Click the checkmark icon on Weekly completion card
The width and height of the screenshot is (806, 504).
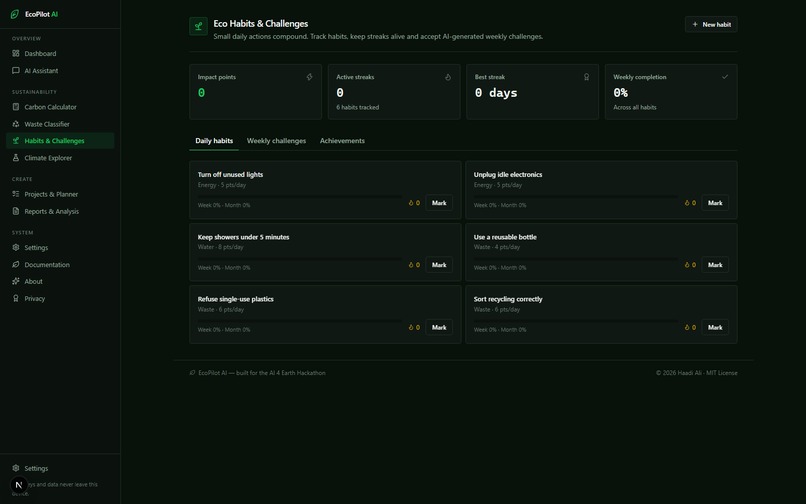[725, 77]
